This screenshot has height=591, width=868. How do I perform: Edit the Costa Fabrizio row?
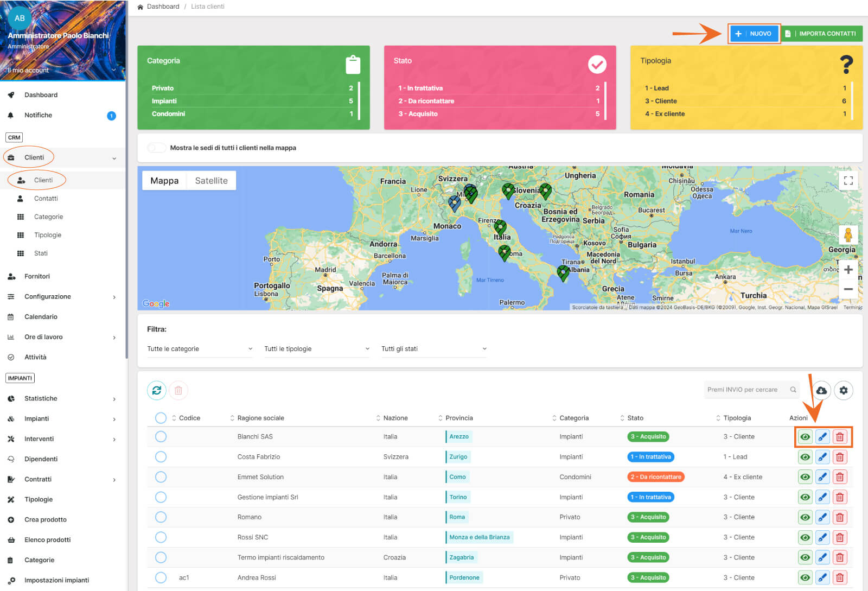pos(822,457)
